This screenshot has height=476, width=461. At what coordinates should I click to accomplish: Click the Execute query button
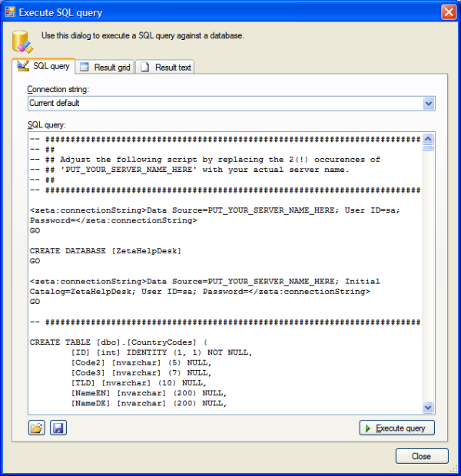point(397,428)
